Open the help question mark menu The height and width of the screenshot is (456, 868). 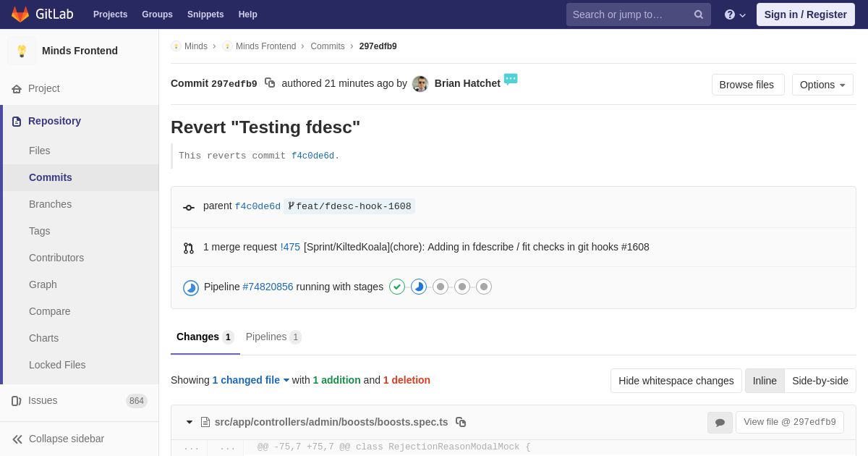(735, 14)
